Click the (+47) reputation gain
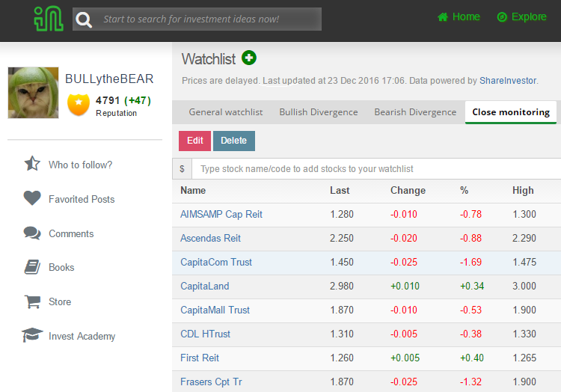The height and width of the screenshot is (392, 561). point(138,100)
